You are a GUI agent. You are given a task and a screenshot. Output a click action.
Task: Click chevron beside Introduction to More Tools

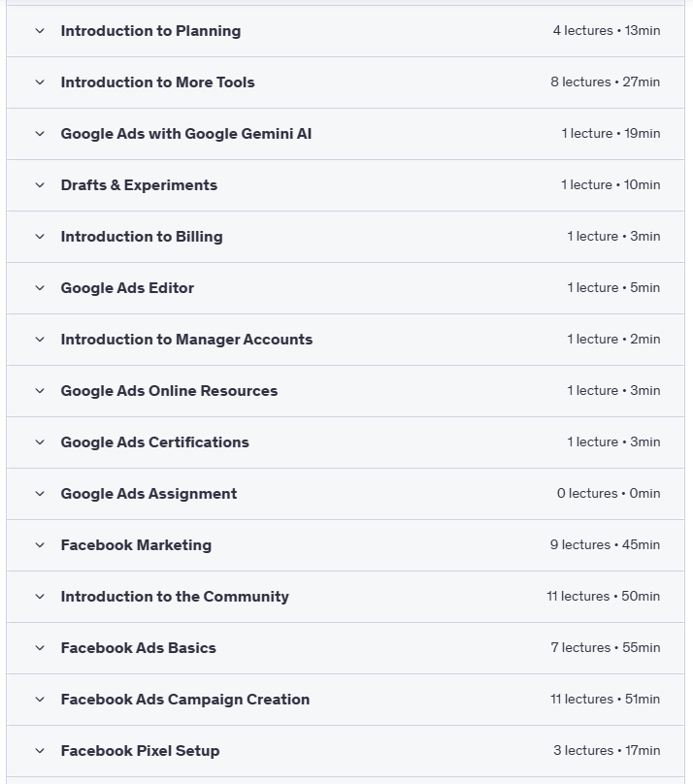tap(40, 82)
